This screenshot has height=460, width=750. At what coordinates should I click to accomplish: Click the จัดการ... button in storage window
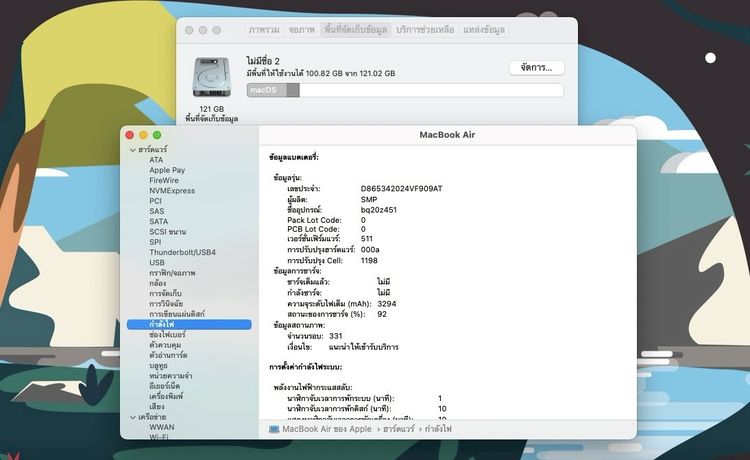click(536, 68)
